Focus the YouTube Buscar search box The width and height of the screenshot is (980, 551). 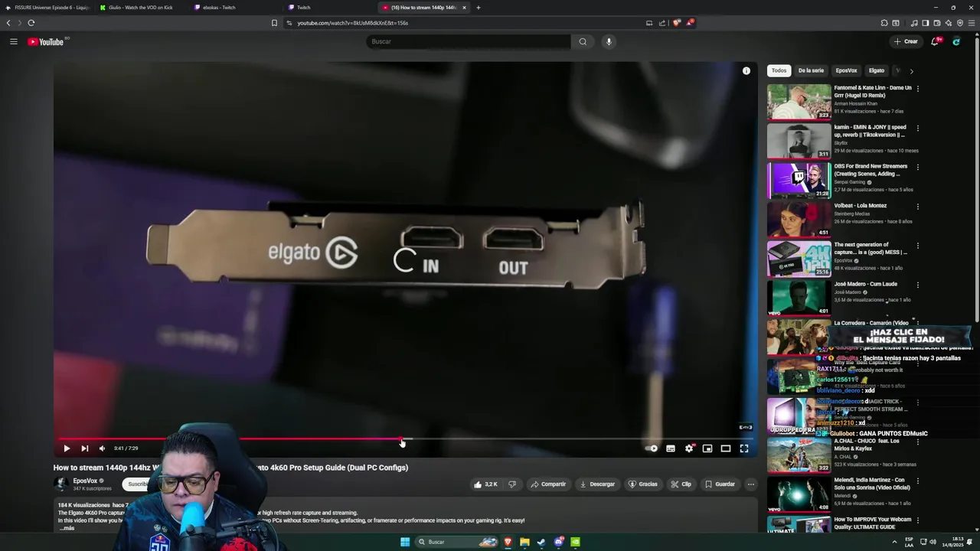[469, 41]
